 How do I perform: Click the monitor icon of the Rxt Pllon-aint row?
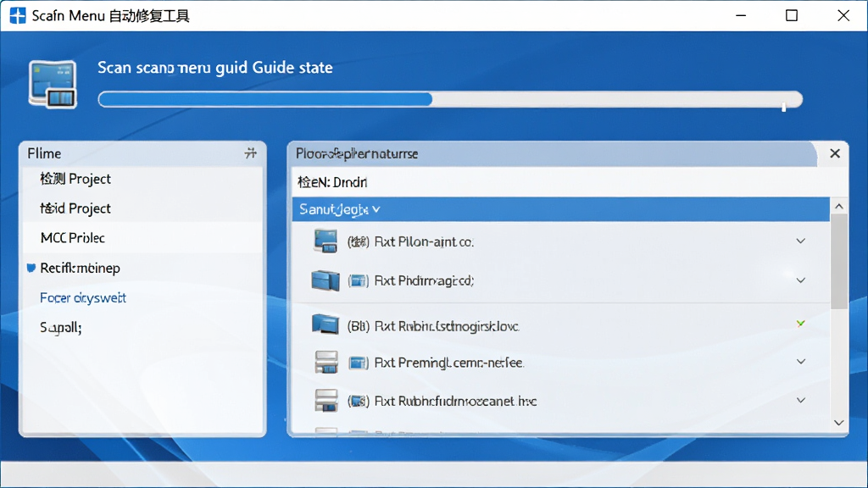(325, 241)
